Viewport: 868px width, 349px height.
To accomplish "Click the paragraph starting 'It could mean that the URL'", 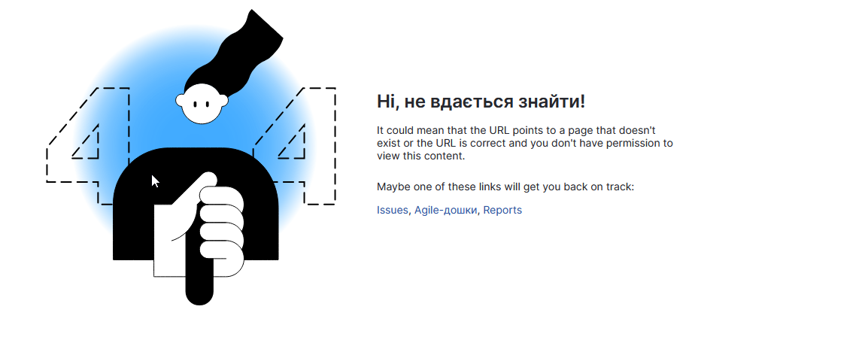I will (525, 143).
